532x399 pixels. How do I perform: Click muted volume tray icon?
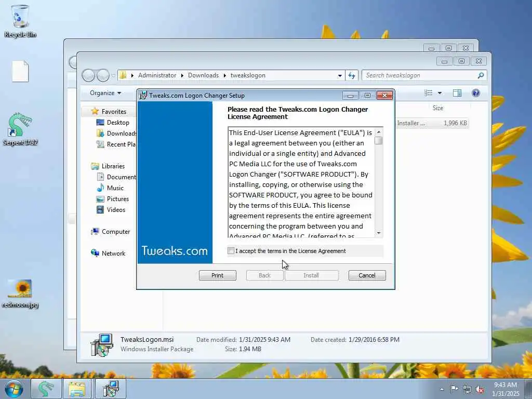pyautogui.click(x=480, y=390)
